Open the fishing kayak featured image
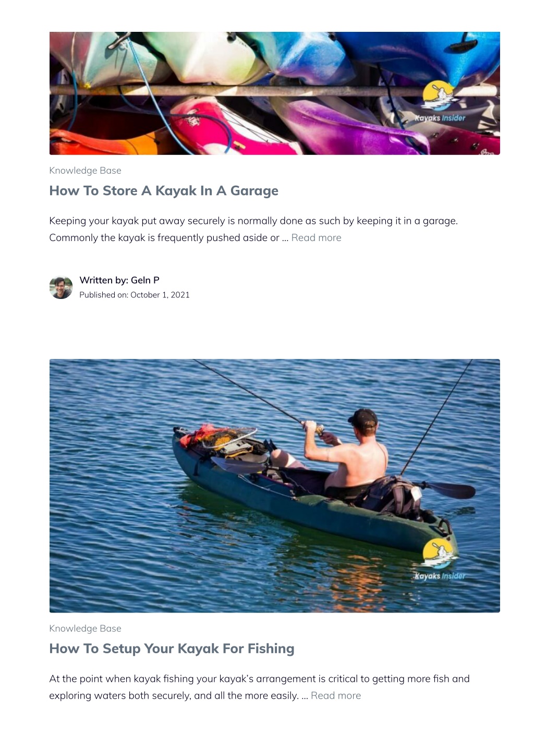This screenshot has height=756, width=534. click(x=274, y=486)
